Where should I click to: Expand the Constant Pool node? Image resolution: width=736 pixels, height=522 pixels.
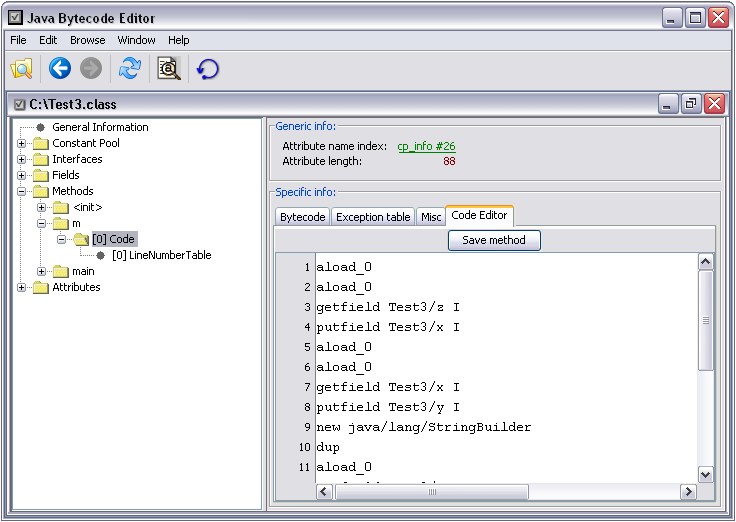point(21,143)
